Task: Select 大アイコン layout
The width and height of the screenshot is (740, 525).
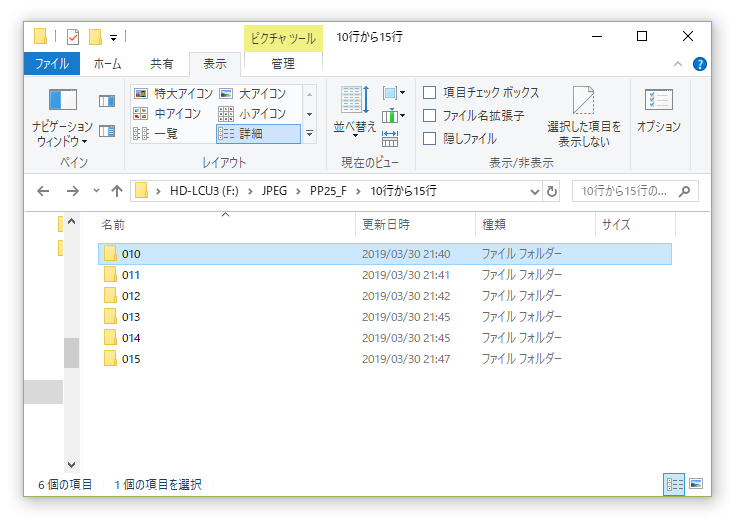Action: tap(258, 93)
